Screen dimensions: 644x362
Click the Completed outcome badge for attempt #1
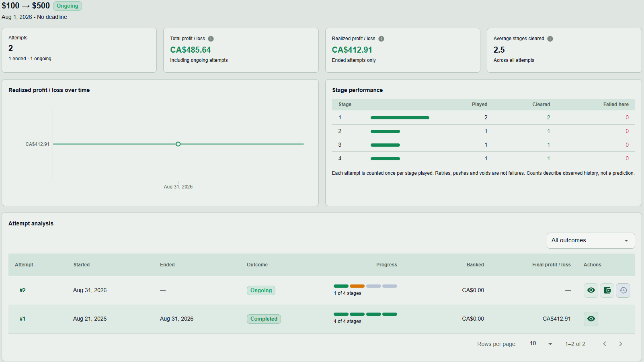coord(264,319)
